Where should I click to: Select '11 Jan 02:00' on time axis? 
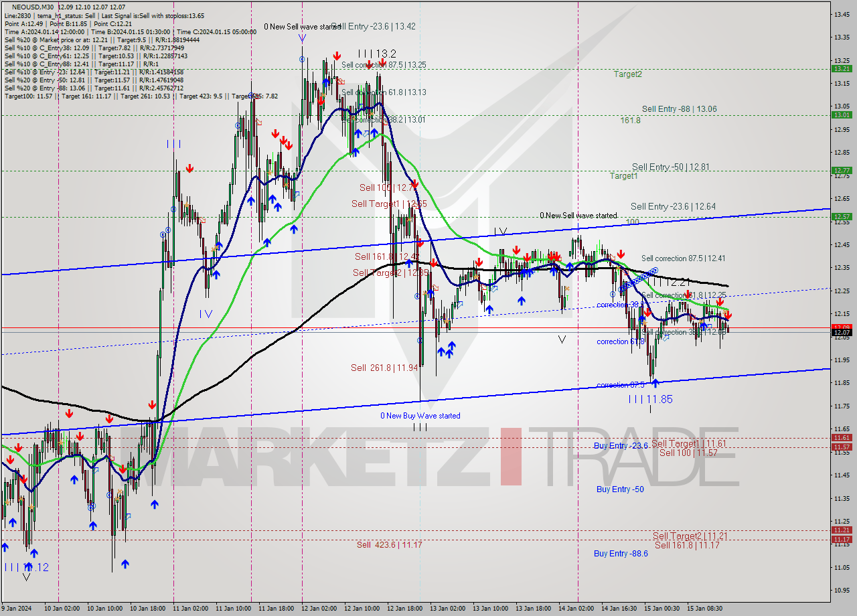[191, 608]
